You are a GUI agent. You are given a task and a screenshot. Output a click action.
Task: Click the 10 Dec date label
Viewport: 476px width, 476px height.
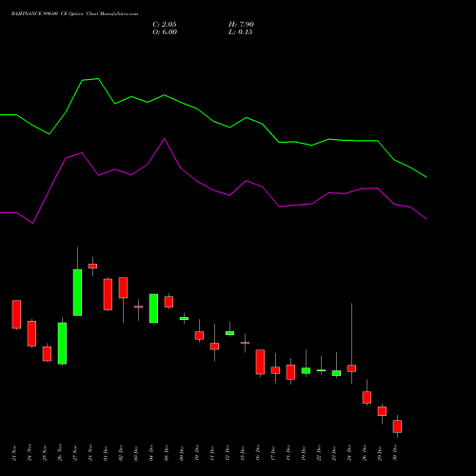click(x=197, y=453)
